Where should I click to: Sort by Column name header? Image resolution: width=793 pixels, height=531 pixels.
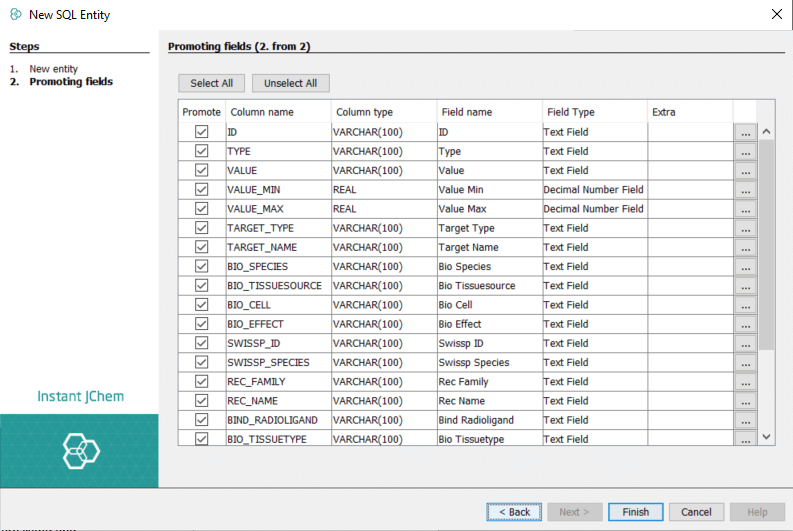(278, 112)
